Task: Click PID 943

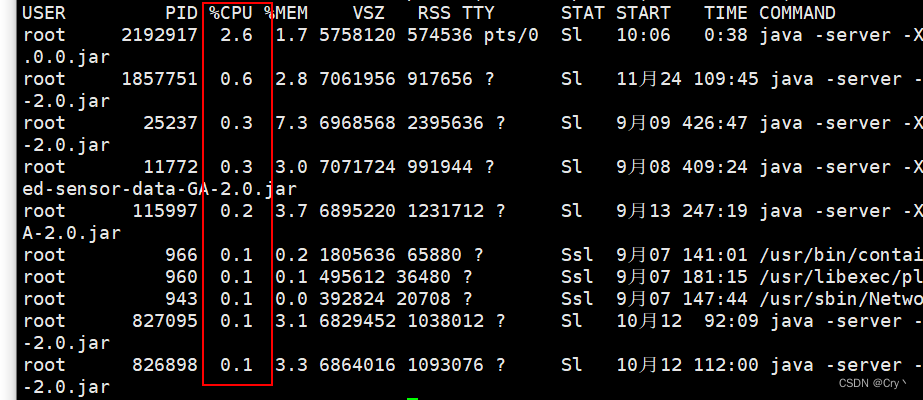Action: pyautogui.click(x=181, y=299)
